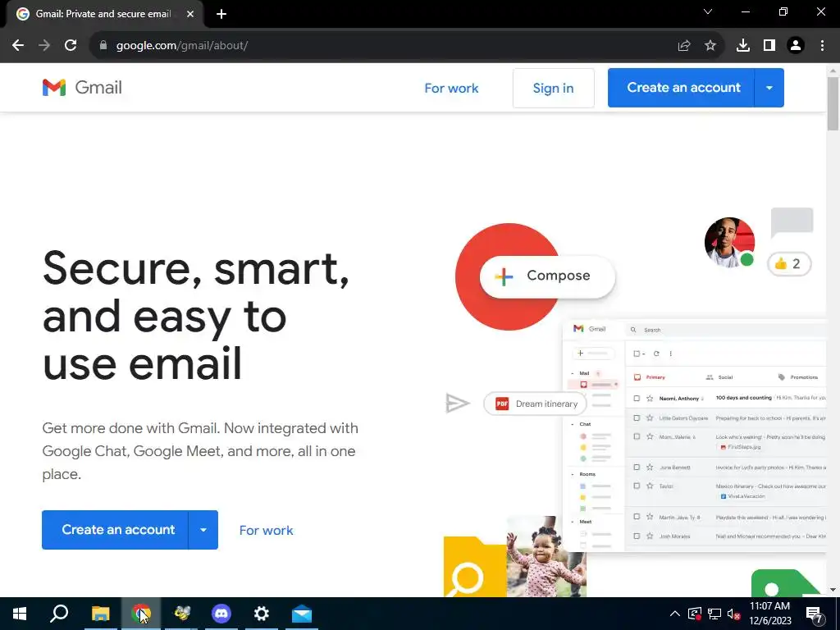The image size is (840, 630).
Task: Select the Gmail: Private and secure email tab
Action: [x=103, y=14]
